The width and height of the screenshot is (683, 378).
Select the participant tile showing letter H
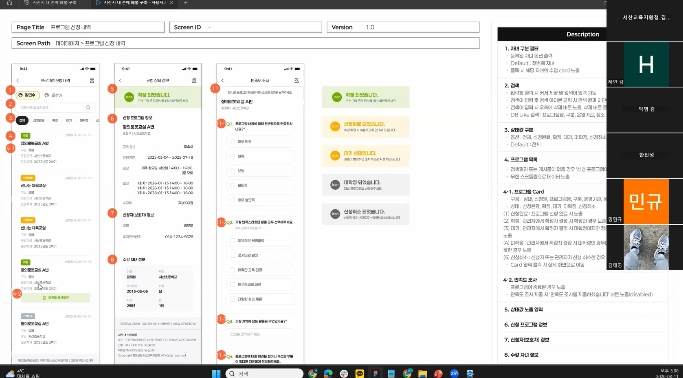tap(645, 64)
